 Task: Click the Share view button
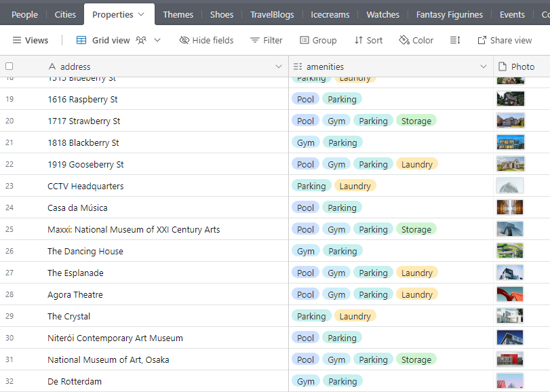pos(505,40)
